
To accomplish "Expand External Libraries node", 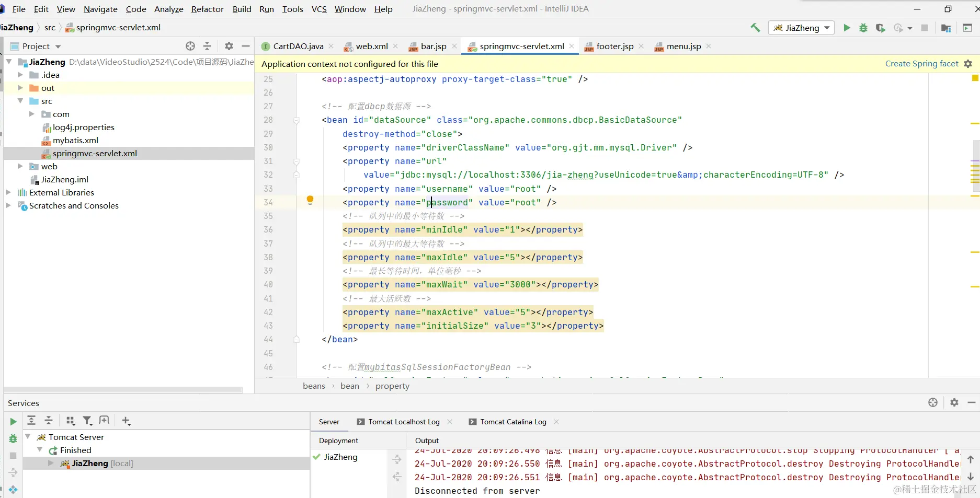I will point(8,192).
